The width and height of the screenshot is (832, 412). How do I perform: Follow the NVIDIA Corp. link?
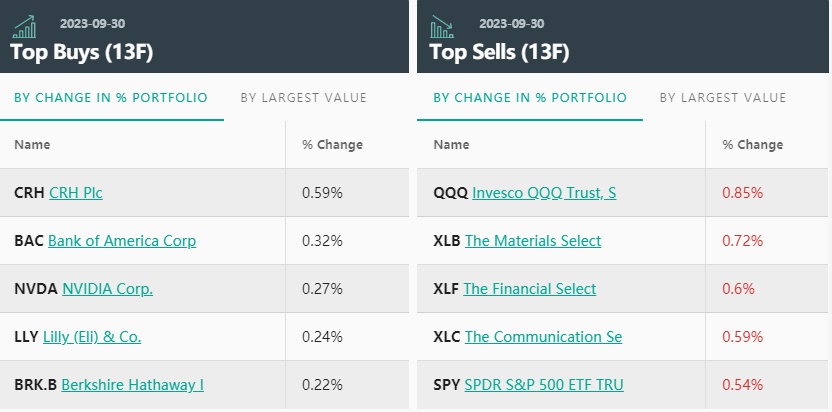[107, 289]
